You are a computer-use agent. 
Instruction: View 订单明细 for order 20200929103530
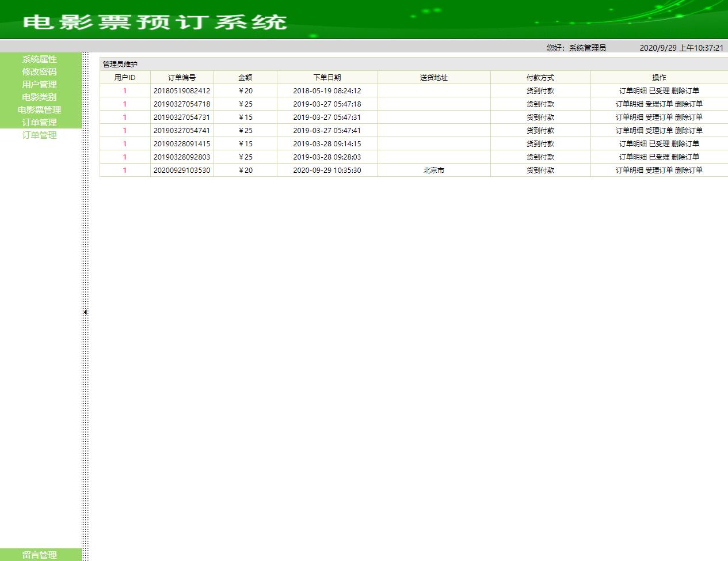tap(630, 170)
